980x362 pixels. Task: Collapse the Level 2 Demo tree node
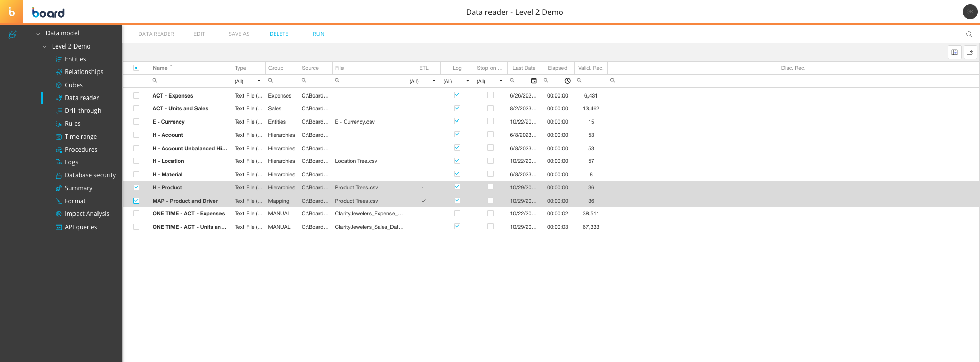pyautogui.click(x=44, y=46)
